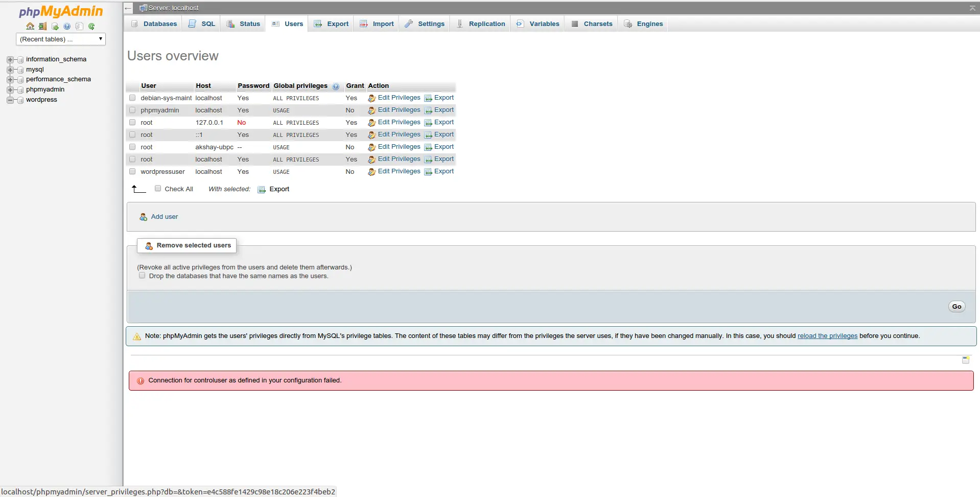Switch to the Settings tab
Screen dimensions: 980x497
pos(425,24)
